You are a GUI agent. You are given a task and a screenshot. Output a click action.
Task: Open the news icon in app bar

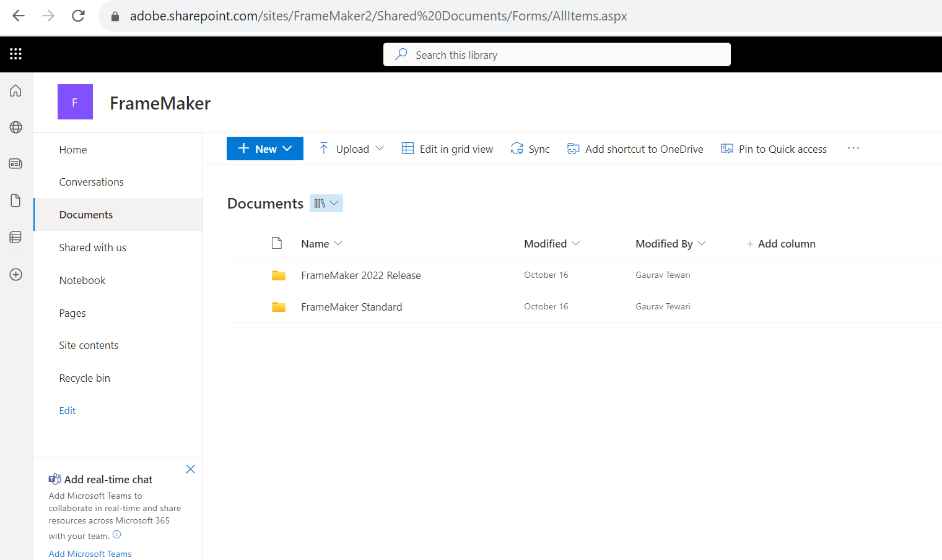pyautogui.click(x=15, y=163)
